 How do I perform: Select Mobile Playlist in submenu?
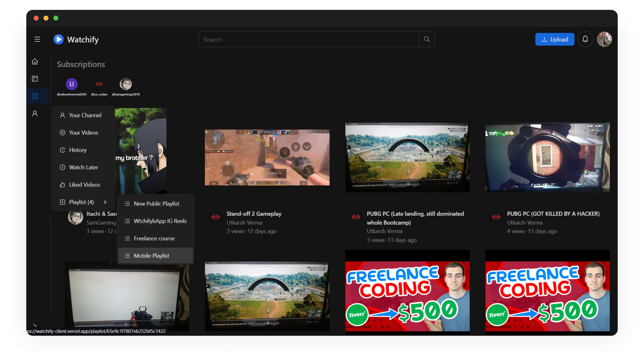coord(155,256)
